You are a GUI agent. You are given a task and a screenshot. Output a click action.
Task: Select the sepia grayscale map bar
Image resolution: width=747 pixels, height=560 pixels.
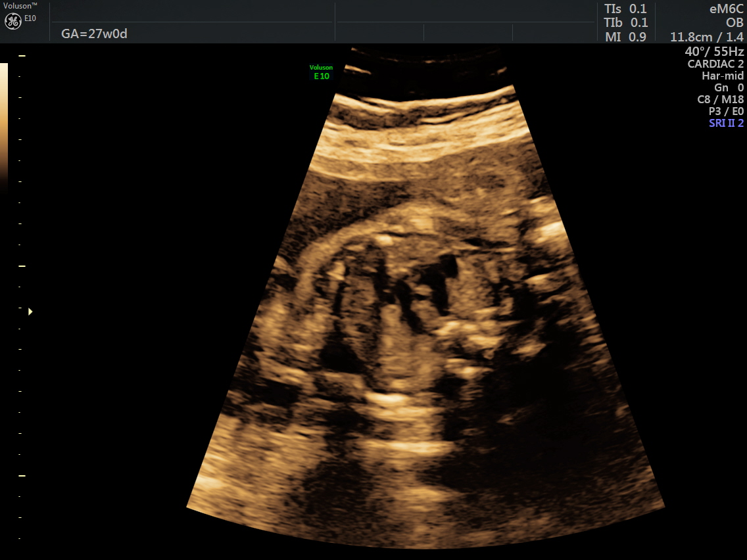tap(3, 125)
